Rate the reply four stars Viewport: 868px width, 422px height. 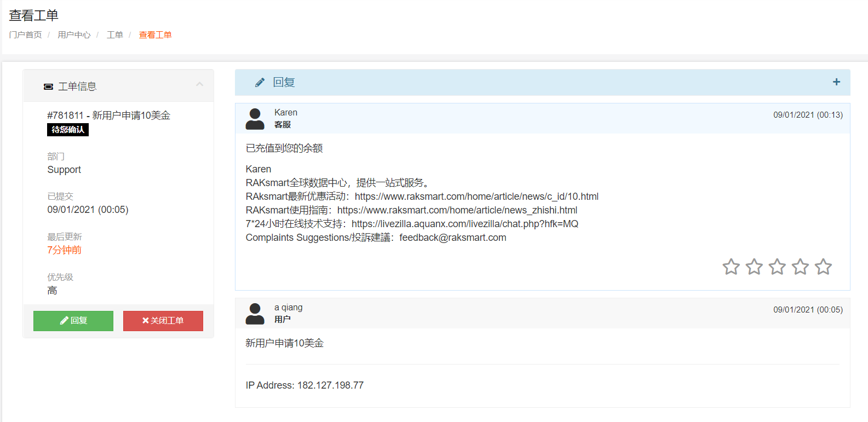click(800, 267)
